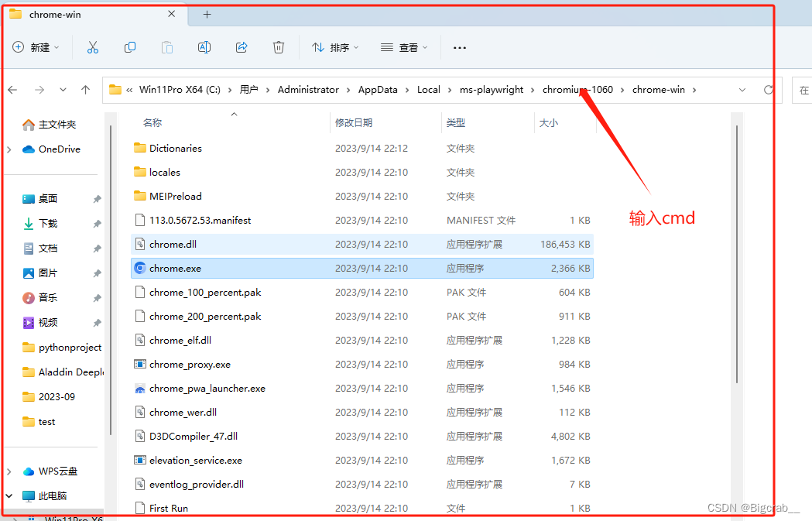This screenshot has width=812, height=521.
Task: Click the chrome_proxy.exe file icon
Action: [140, 364]
